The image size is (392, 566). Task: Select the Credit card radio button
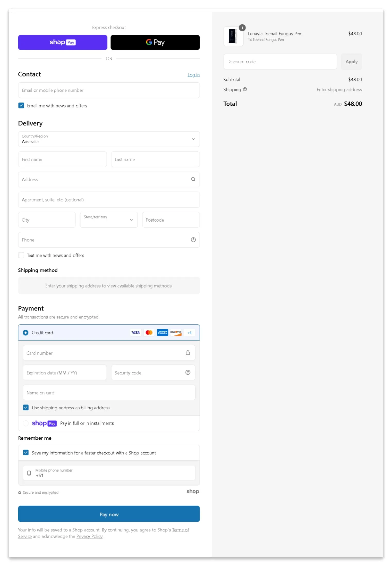[x=25, y=333]
